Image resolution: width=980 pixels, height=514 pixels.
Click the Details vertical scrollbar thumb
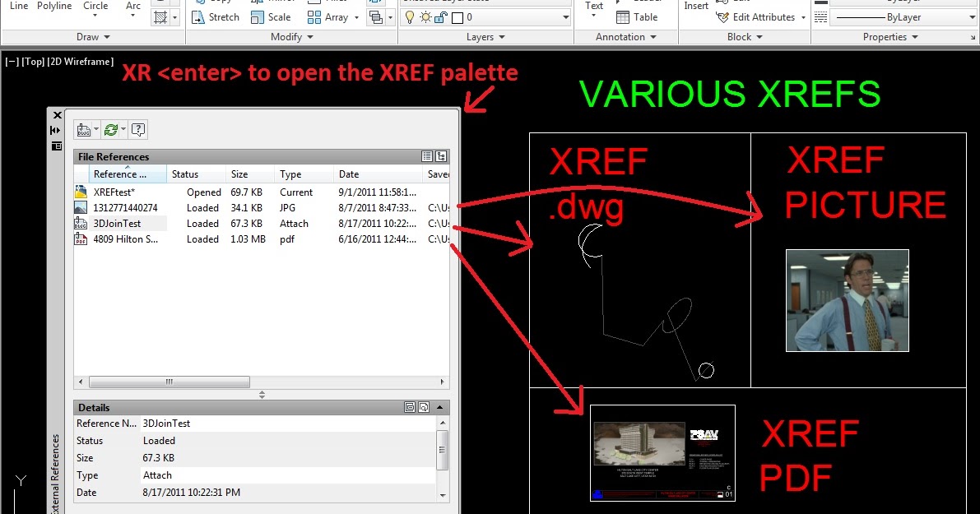pos(443,450)
